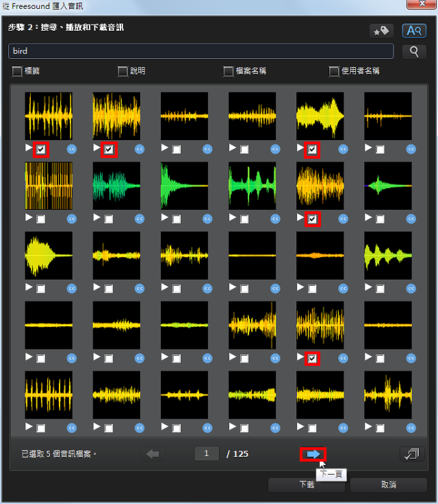The width and height of the screenshot is (438, 504).
Task: Click the search field containing bird
Action: point(201,51)
